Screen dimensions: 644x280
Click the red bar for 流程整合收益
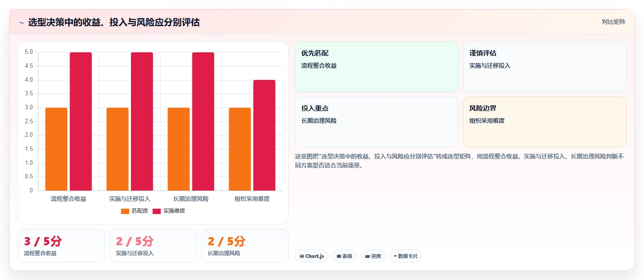pyautogui.click(x=81, y=121)
